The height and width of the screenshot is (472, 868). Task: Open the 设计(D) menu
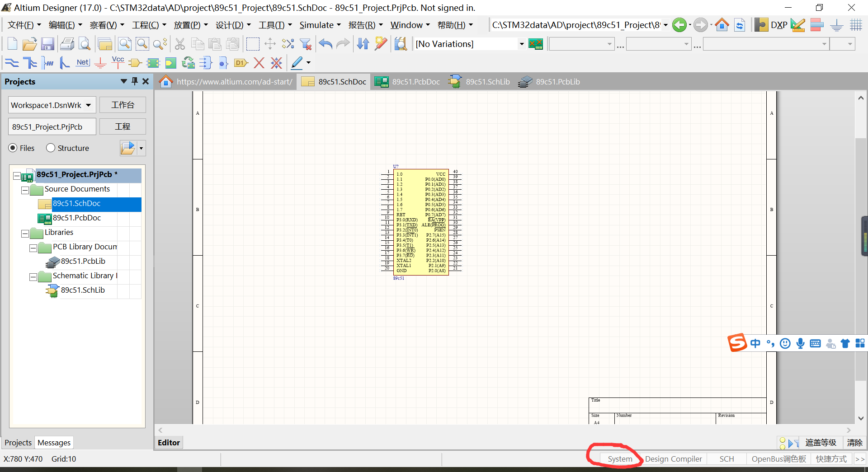click(233, 25)
